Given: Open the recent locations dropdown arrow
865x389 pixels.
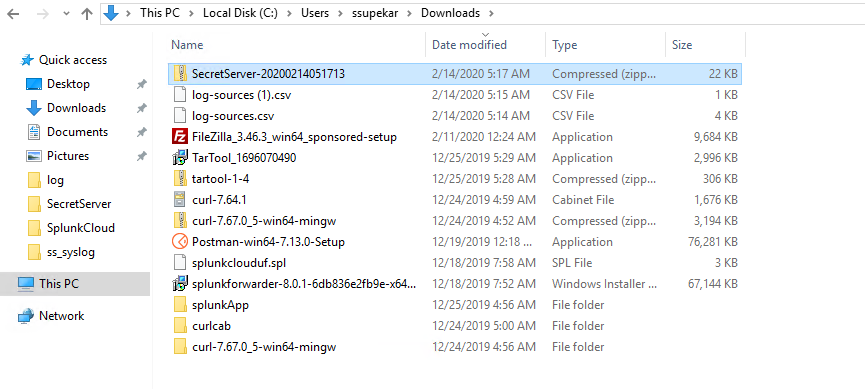Looking at the screenshot, I should point(66,14).
